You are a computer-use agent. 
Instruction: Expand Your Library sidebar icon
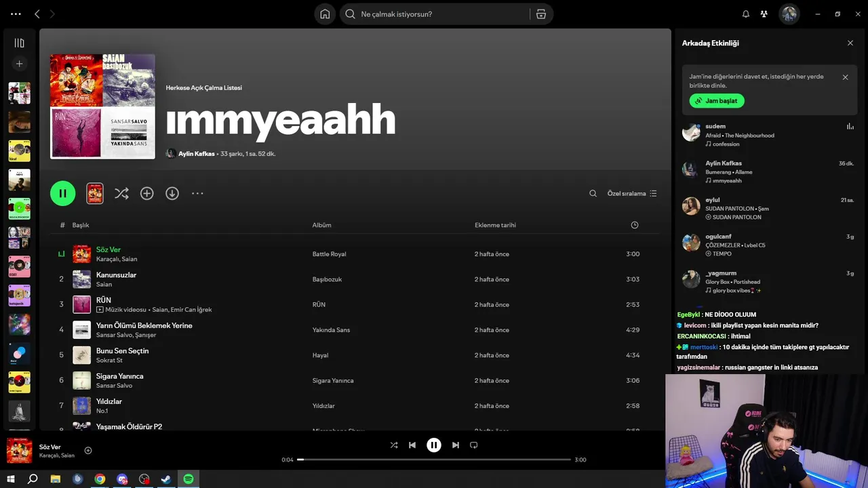[19, 43]
